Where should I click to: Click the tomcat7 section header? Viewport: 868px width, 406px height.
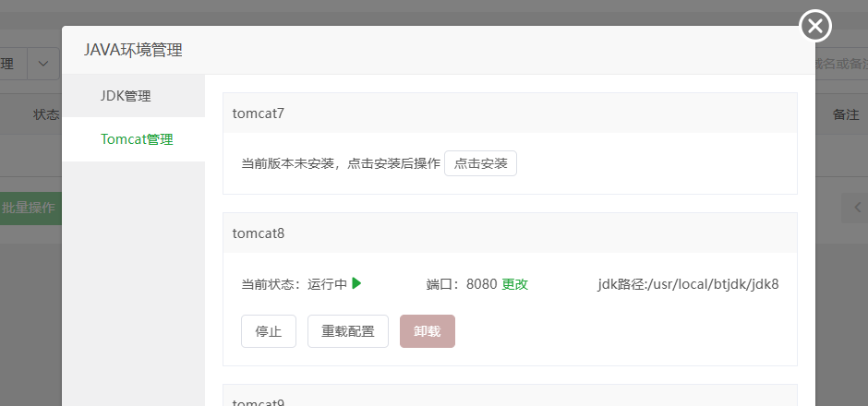coord(510,113)
